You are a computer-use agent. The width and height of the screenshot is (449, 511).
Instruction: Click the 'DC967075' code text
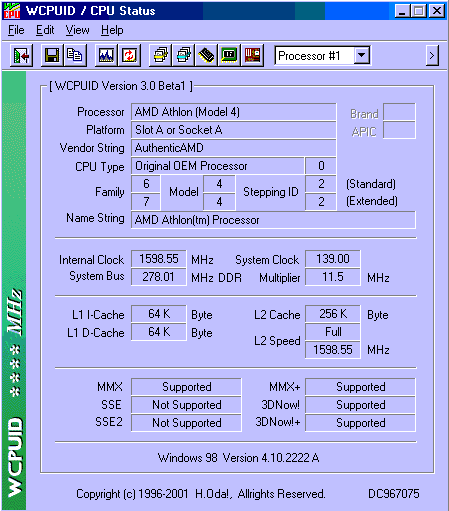[x=394, y=494]
